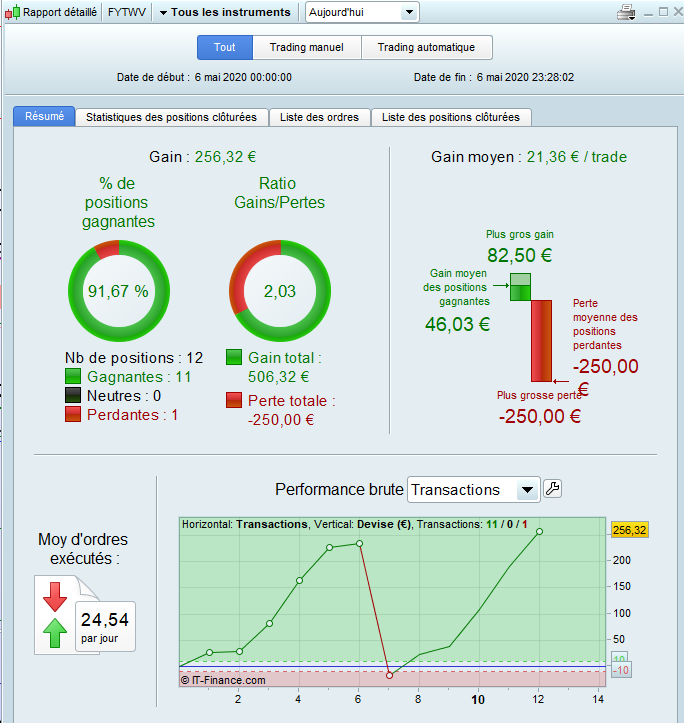The height and width of the screenshot is (723, 684).
Task: Click the FYTWV account label
Action: click(124, 12)
